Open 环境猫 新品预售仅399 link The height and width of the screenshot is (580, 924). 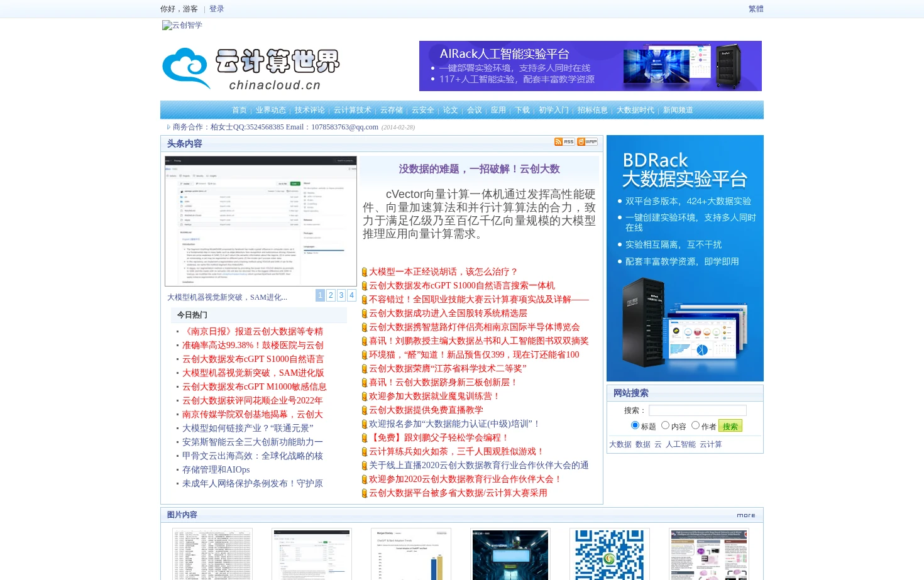point(474,354)
